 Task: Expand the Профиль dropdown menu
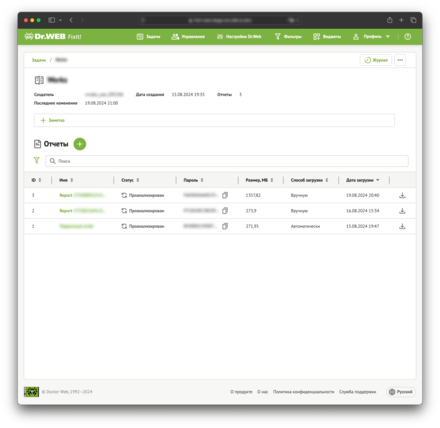coord(371,37)
